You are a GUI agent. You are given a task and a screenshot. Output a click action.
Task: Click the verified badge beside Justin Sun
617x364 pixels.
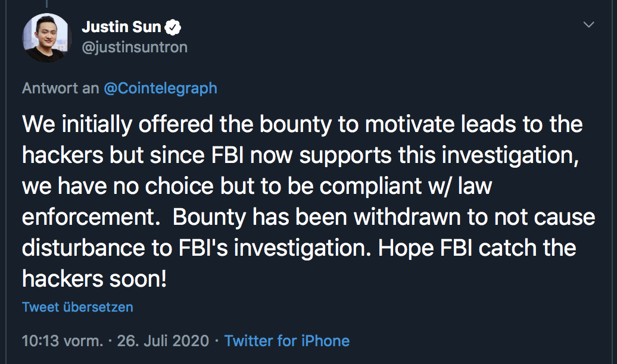pyautogui.click(x=173, y=27)
